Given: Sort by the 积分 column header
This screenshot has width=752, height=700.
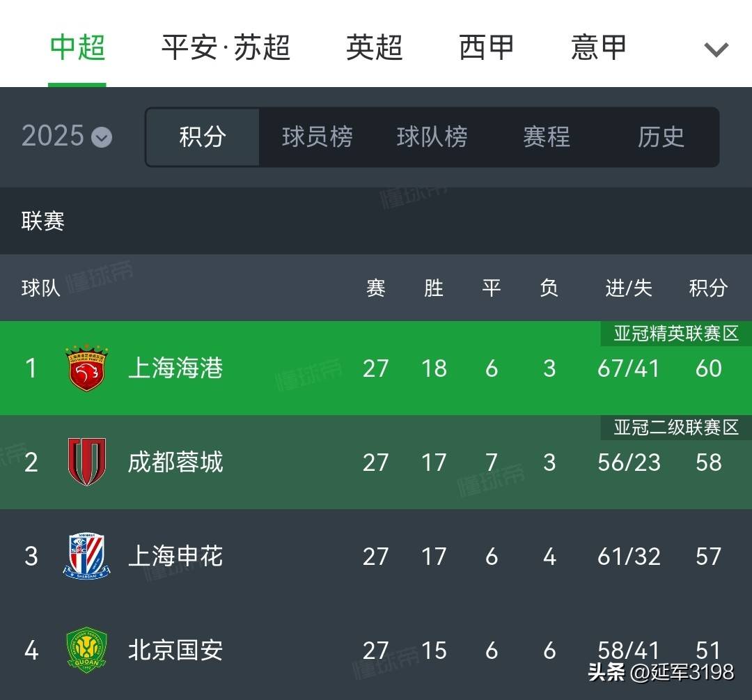Looking at the screenshot, I should click(708, 288).
